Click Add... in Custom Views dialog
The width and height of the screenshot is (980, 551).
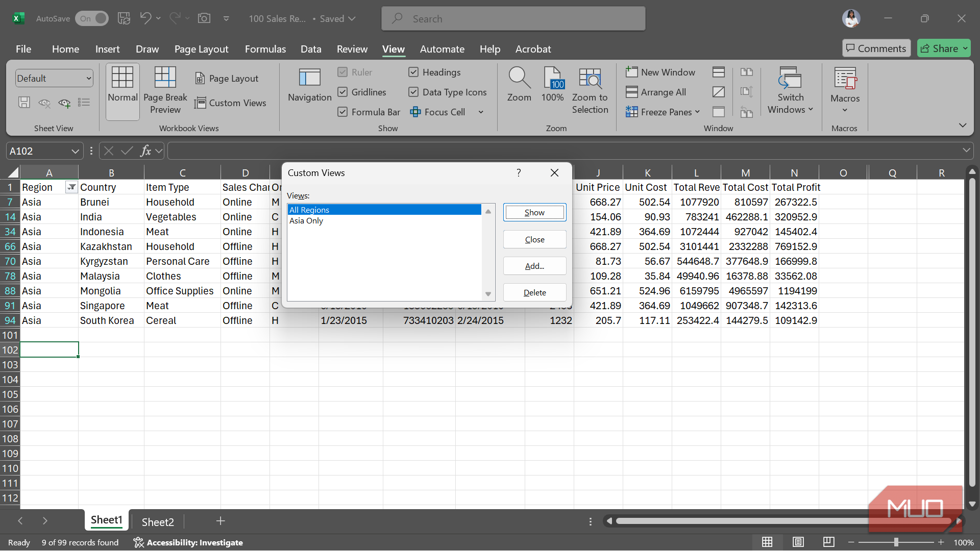(534, 266)
